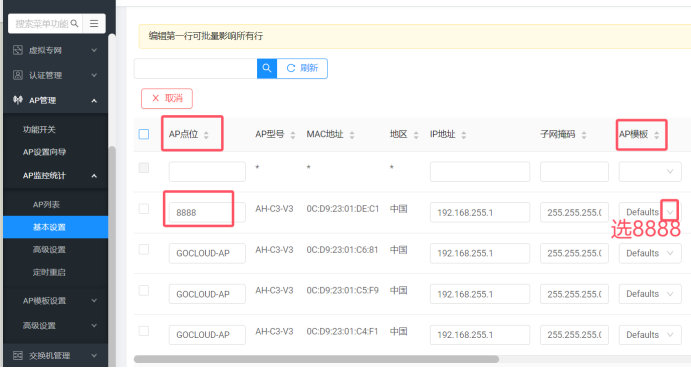
Task: Click the AP管理 antenna icon
Action: [x=18, y=100]
